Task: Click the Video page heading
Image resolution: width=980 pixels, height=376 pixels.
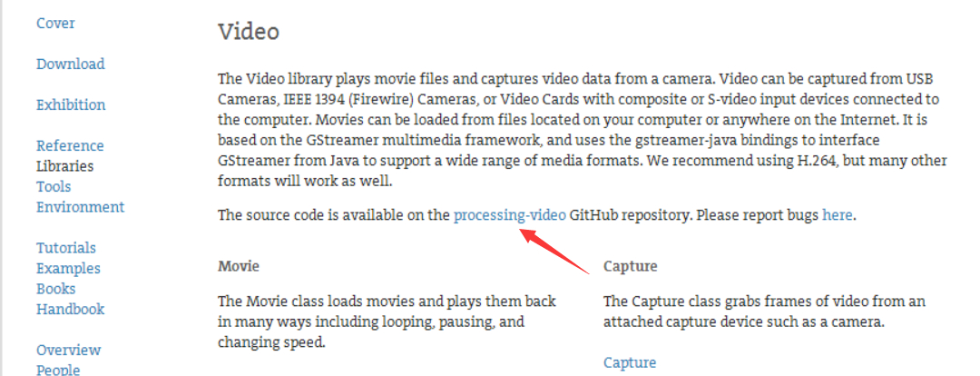Action: [248, 31]
